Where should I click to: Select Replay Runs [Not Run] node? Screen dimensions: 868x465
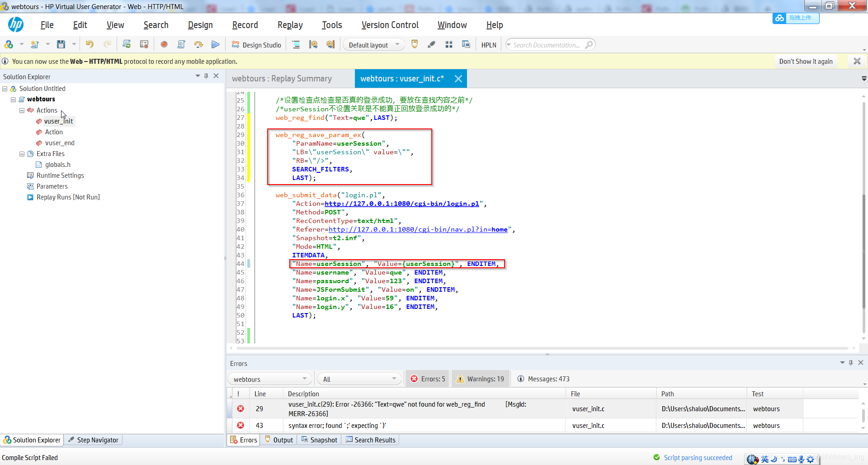click(x=68, y=197)
